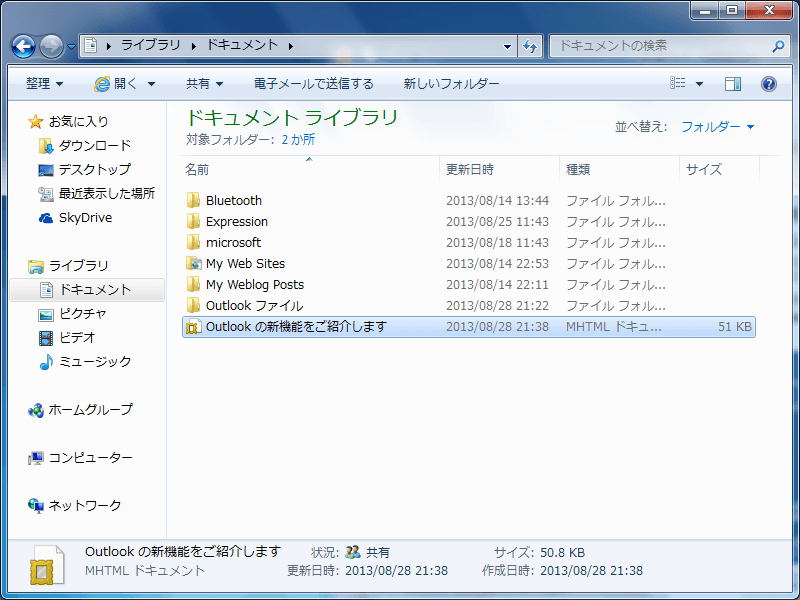
Task: Create a folder with 新しいフォルダー
Action: (451, 84)
